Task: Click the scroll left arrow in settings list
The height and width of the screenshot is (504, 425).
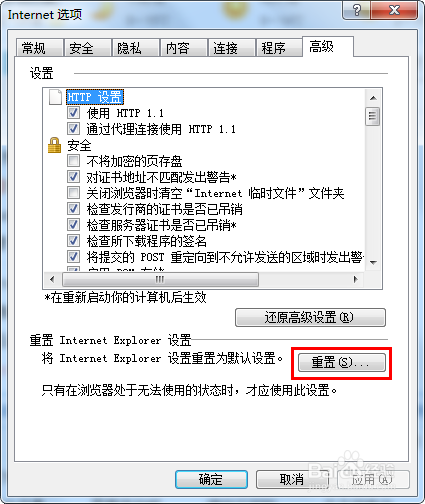Action: click(52, 279)
